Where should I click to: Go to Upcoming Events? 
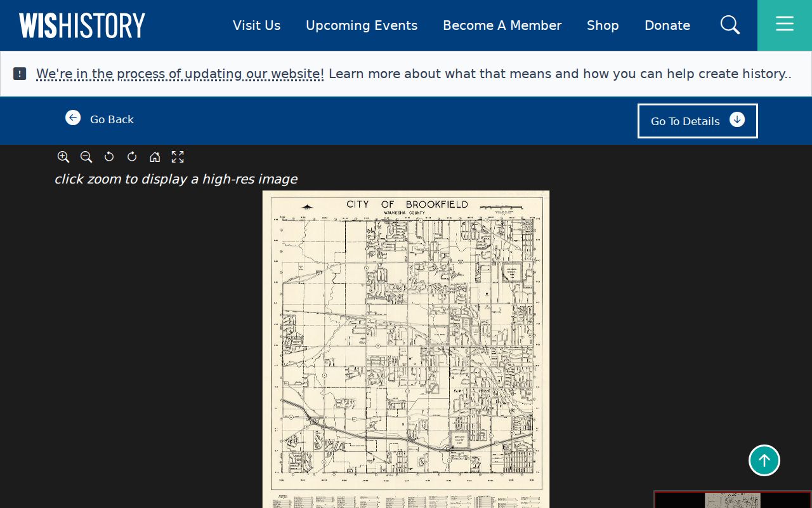pyautogui.click(x=362, y=25)
